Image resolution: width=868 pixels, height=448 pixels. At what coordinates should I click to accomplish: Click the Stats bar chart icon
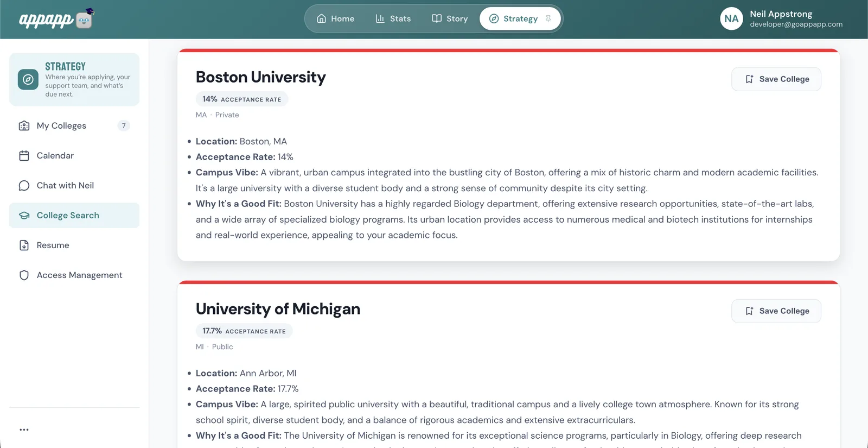380,18
